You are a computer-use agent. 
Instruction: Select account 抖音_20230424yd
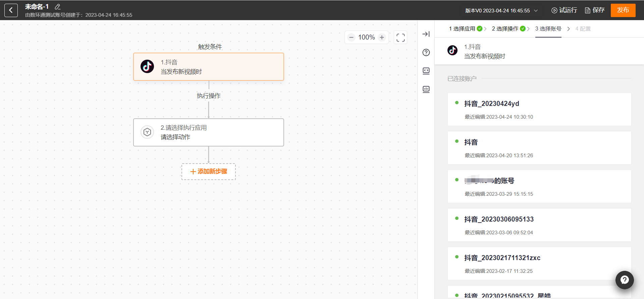(x=539, y=109)
